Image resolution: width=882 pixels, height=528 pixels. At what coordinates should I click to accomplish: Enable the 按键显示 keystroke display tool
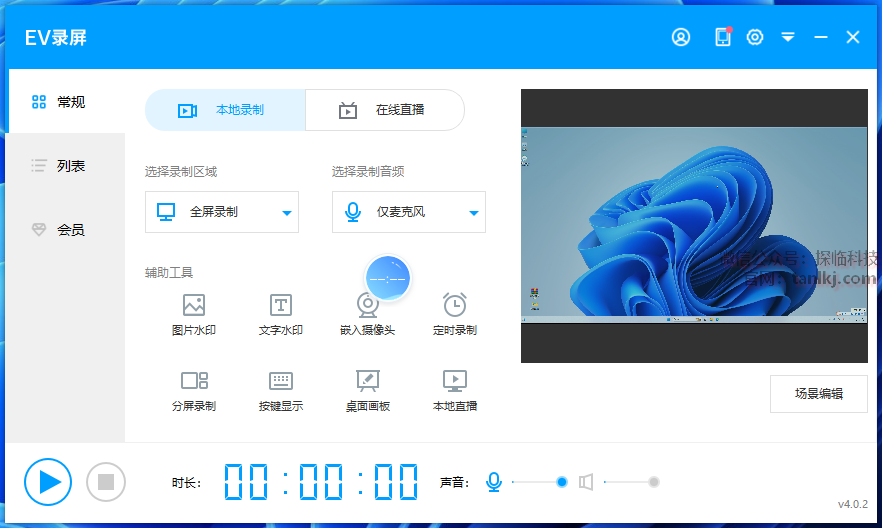point(281,381)
